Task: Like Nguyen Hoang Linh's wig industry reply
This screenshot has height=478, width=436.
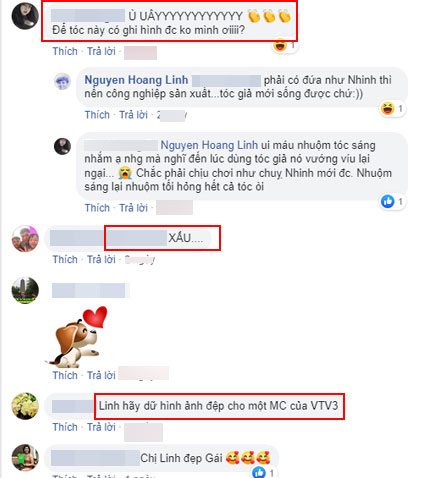Action: point(97,115)
